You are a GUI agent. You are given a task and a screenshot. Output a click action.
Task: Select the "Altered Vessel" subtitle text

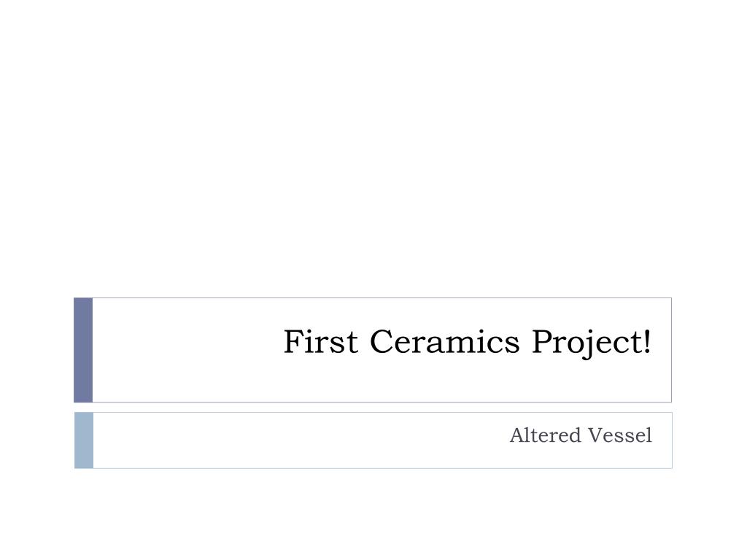[581, 435]
